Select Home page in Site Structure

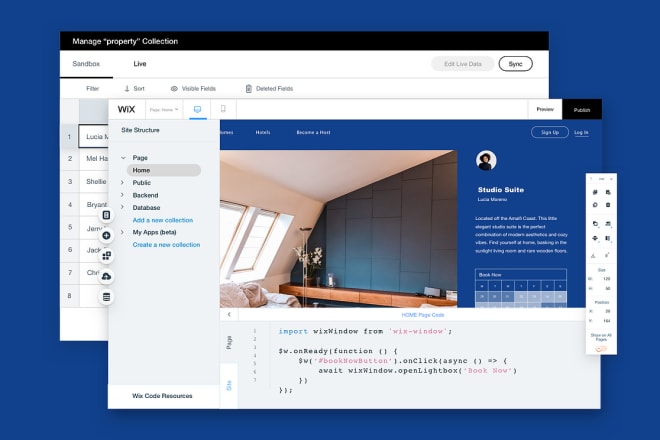coord(164,170)
